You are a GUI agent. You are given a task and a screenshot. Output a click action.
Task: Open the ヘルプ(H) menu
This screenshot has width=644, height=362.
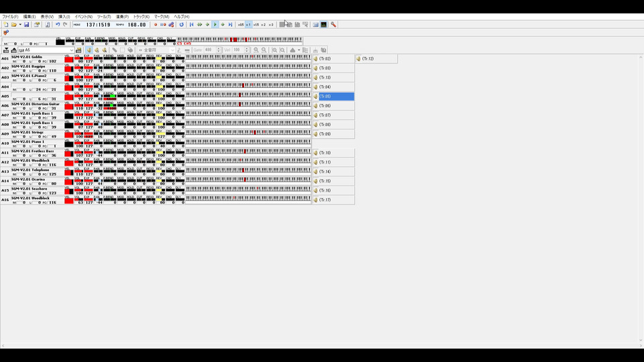182,17
